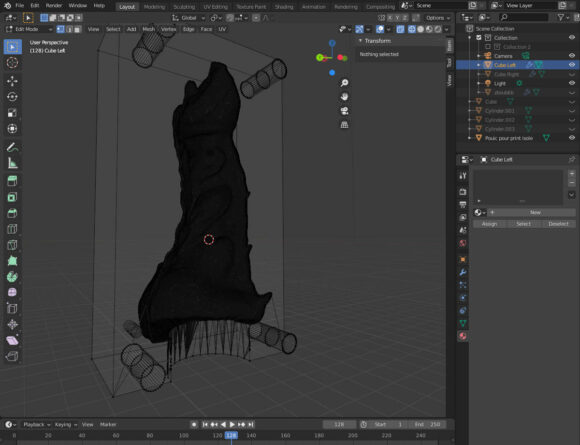
Task: Select the Spin tool
Action: tap(13, 277)
